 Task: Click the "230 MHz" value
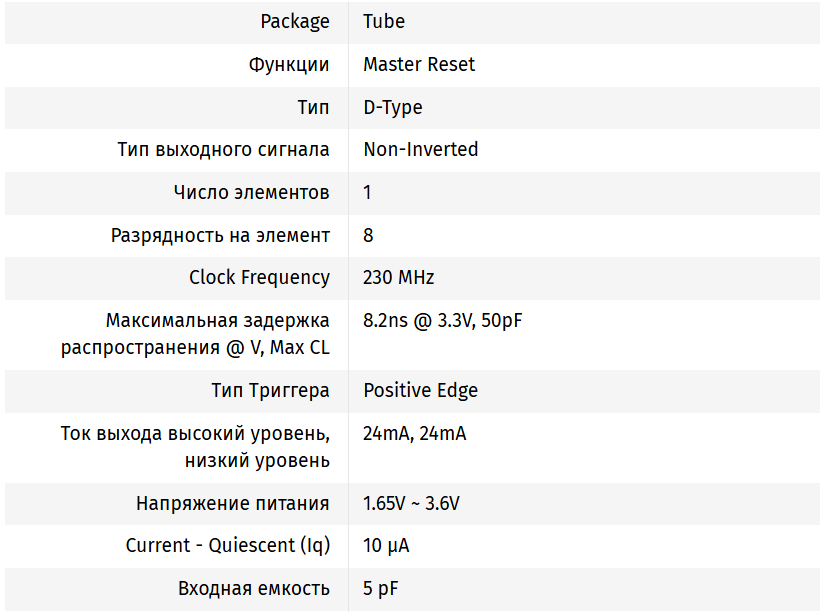pyautogui.click(x=399, y=277)
